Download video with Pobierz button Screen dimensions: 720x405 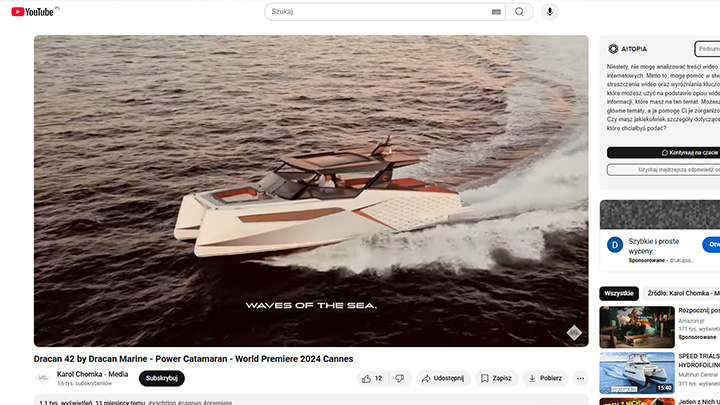click(x=545, y=379)
